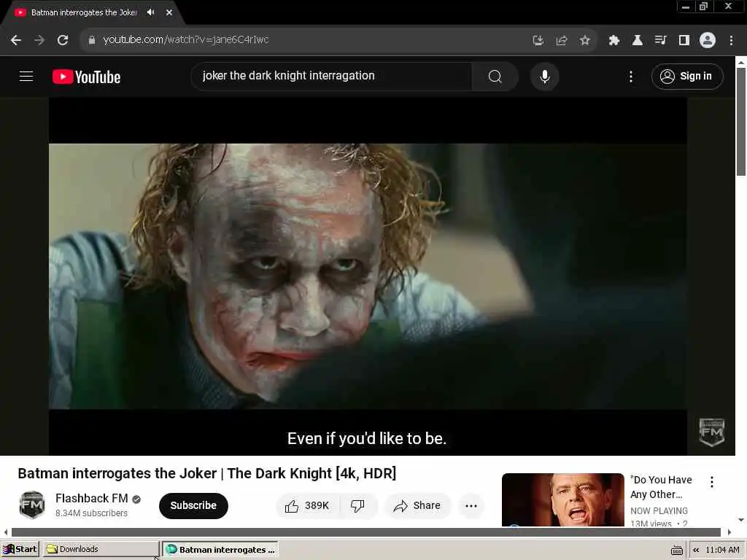747x560 pixels.
Task: Click the Flashback FM watermark in player
Action: (x=712, y=432)
